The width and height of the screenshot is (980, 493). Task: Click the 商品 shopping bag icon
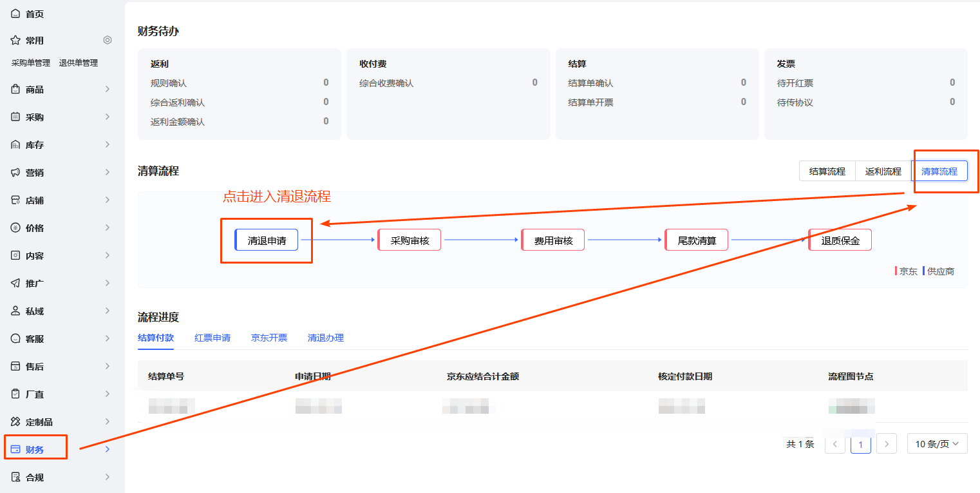coord(15,90)
